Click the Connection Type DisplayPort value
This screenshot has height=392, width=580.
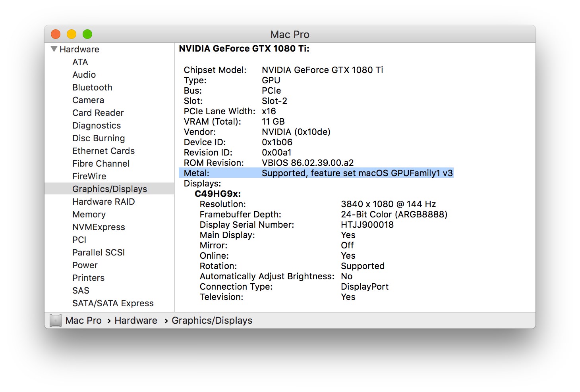(365, 286)
